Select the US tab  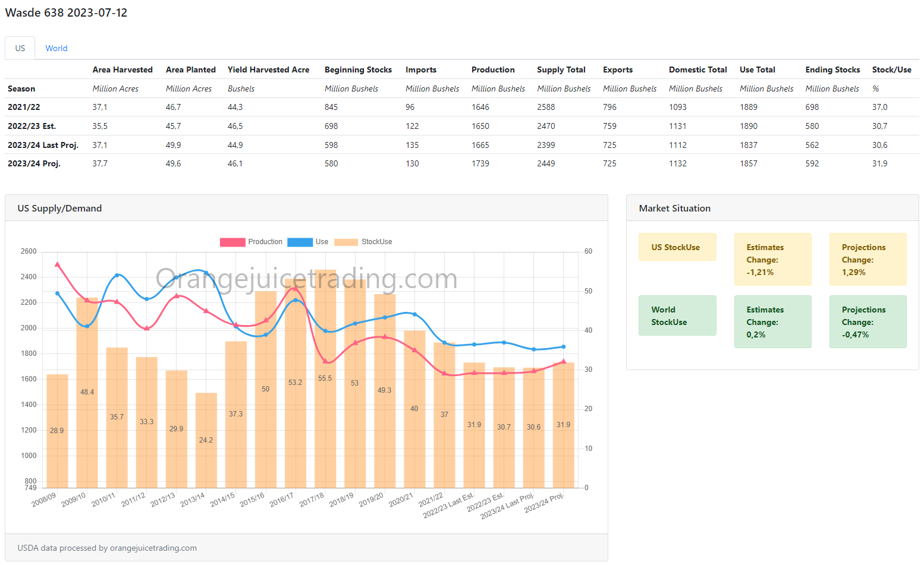(x=20, y=48)
